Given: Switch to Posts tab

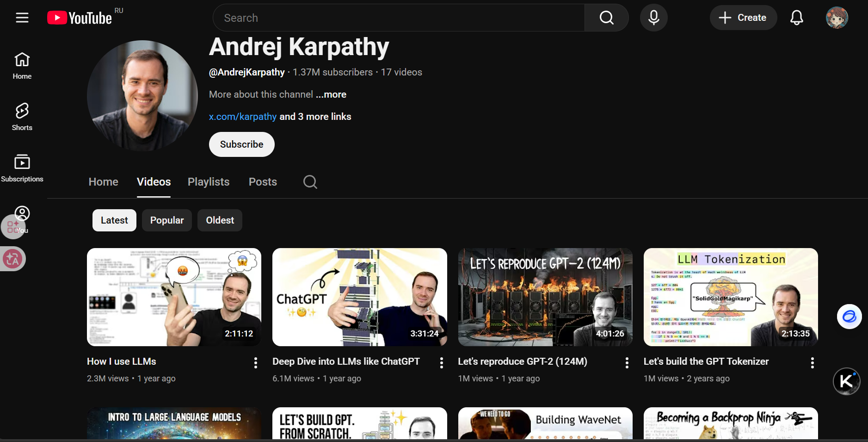Looking at the screenshot, I should [263, 182].
